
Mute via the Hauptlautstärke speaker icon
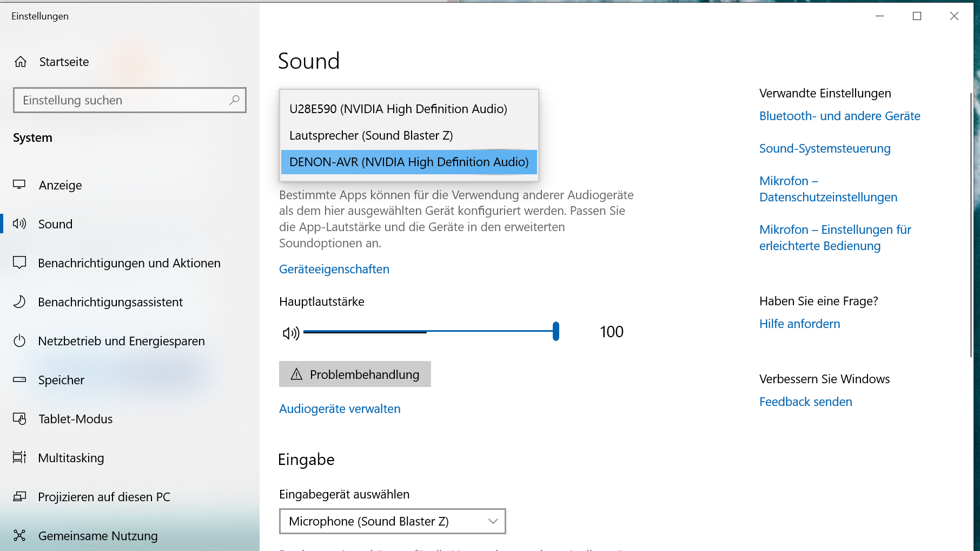(291, 333)
